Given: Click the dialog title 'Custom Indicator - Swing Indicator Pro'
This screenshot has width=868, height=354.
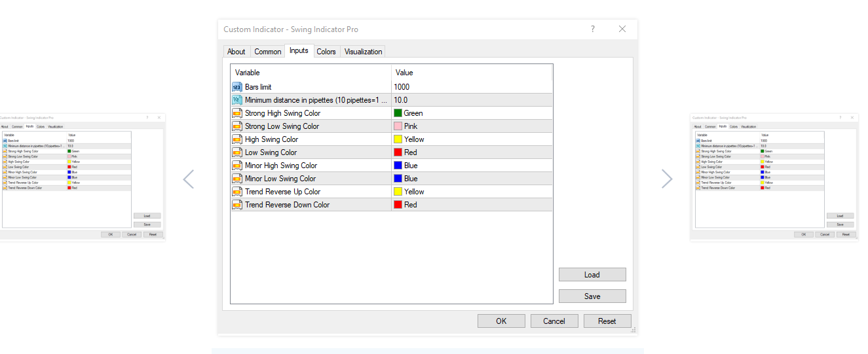Looking at the screenshot, I should (291, 29).
